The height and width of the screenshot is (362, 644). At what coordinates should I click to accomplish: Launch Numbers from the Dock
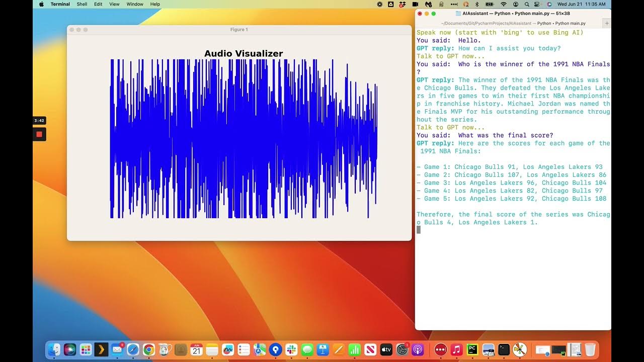pyautogui.click(x=355, y=349)
